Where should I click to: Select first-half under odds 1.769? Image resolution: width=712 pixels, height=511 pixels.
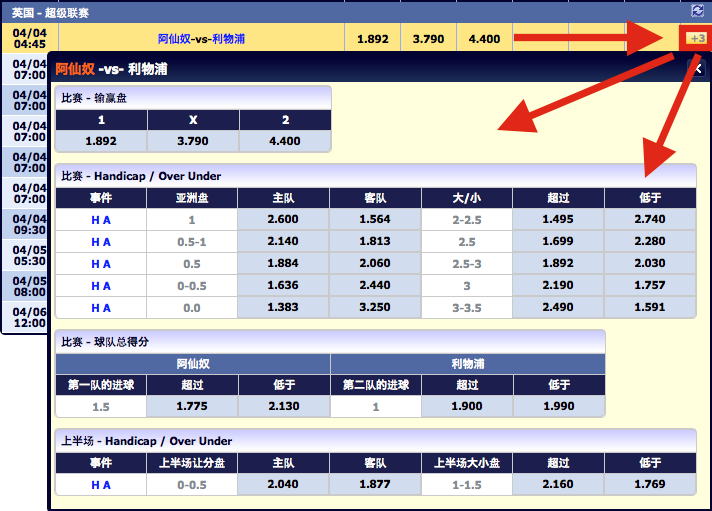tap(650, 484)
